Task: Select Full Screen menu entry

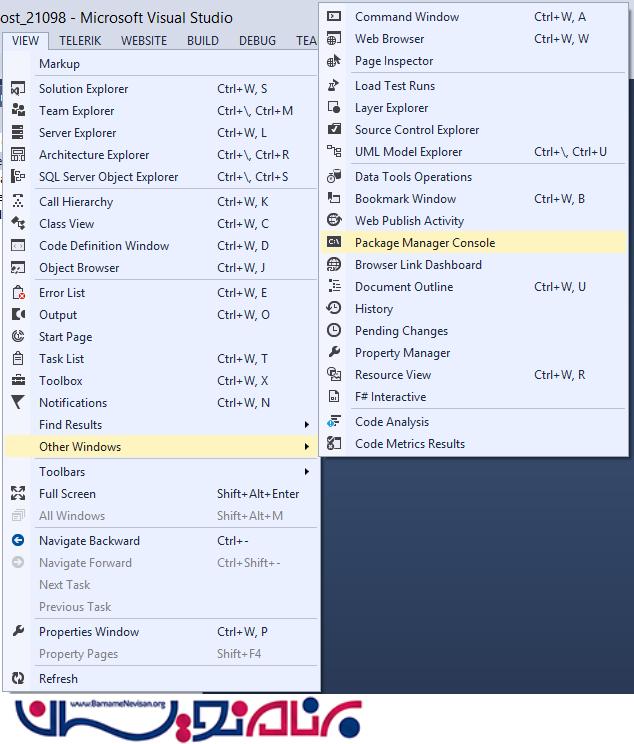Action: pos(67,494)
